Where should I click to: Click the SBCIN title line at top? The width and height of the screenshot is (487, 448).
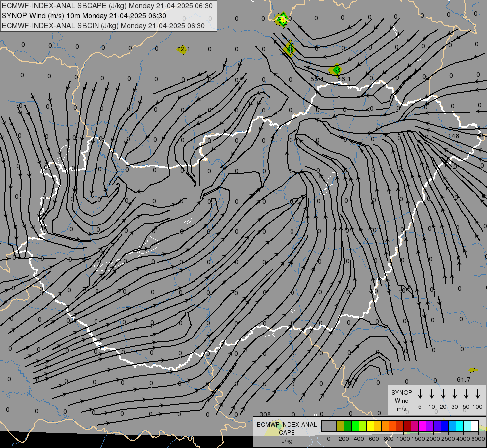point(103,26)
